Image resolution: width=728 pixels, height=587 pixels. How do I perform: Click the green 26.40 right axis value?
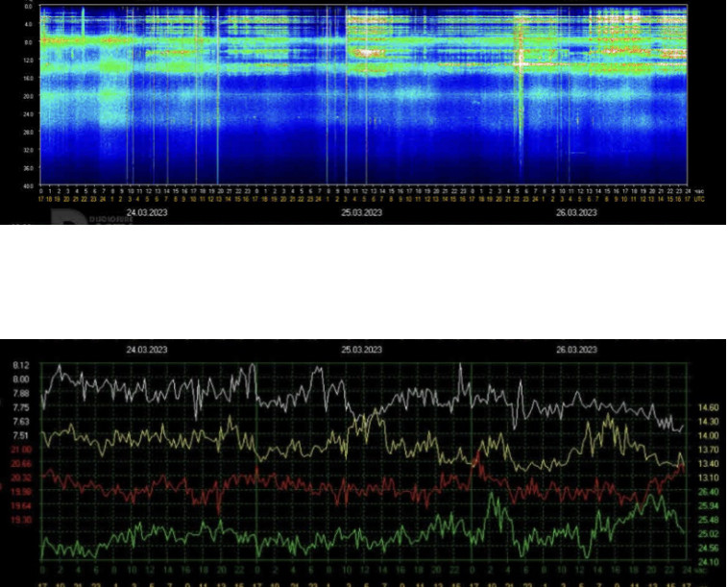pyautogui.click(x=709, y=491)
